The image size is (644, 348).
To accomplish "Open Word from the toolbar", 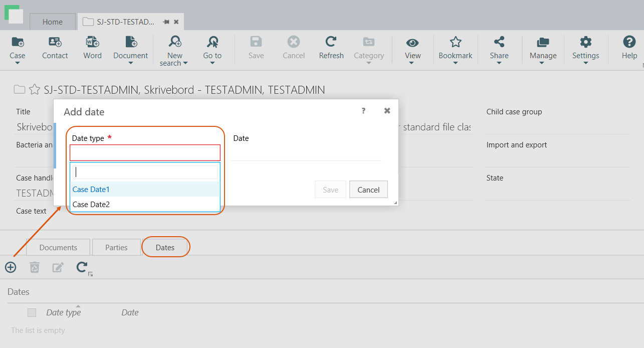I will [x=92, y=42].
